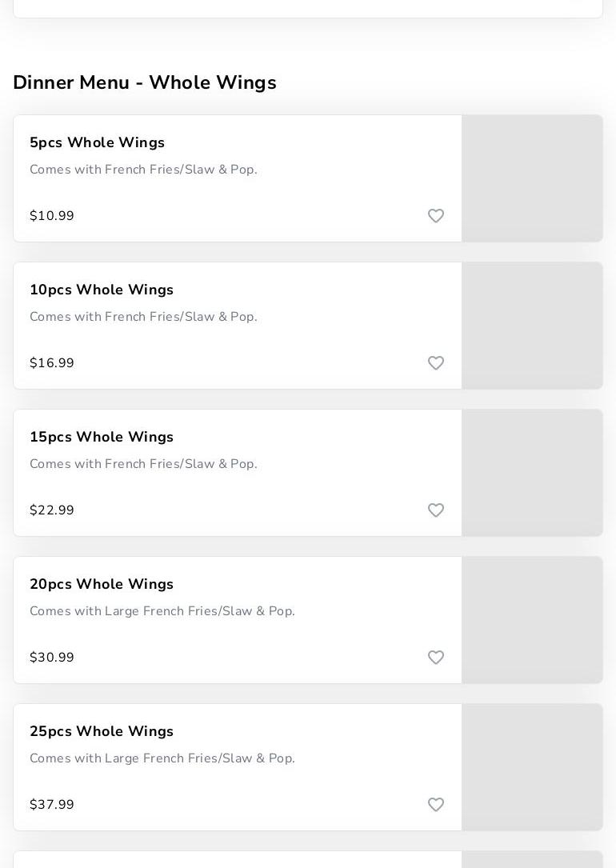Viewport: 616px width, 868px height.
Task: Open the 5pcs Whole Wings item image
Action: pyautogui.click(x=532, y=178)
